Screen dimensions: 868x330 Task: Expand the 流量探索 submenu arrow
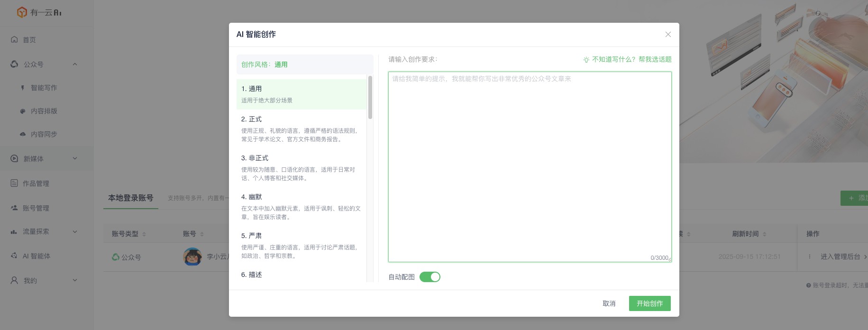coord(75,231)
